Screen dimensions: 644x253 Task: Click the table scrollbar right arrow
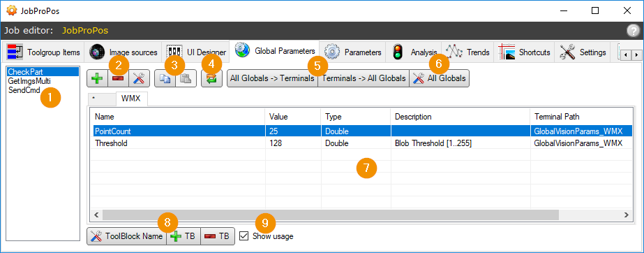(627, 215)
